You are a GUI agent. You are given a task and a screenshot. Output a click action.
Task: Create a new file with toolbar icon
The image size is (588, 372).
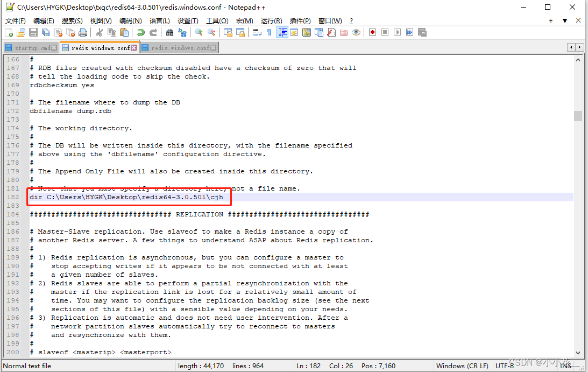tap(9, 32)
